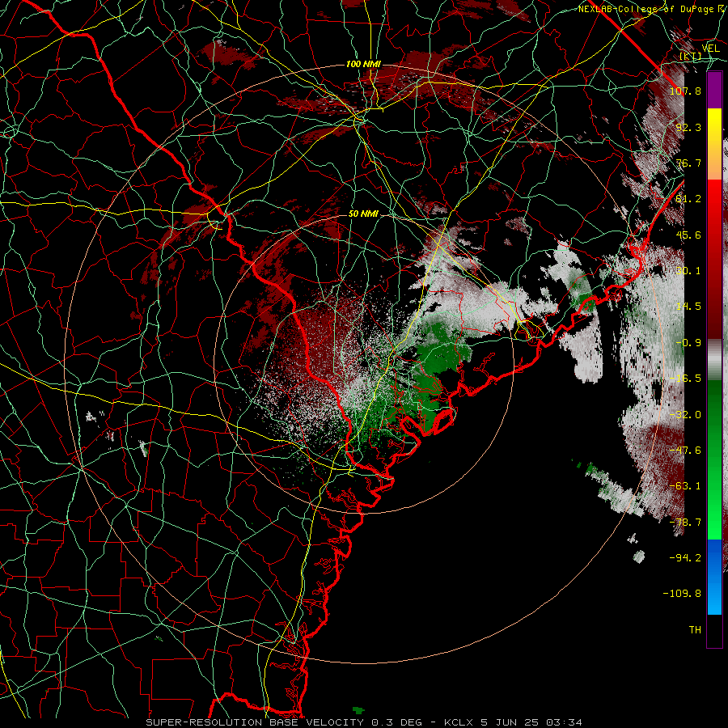
Task: Select the 92.3 velocity scale value
Action: coord(688,127)
